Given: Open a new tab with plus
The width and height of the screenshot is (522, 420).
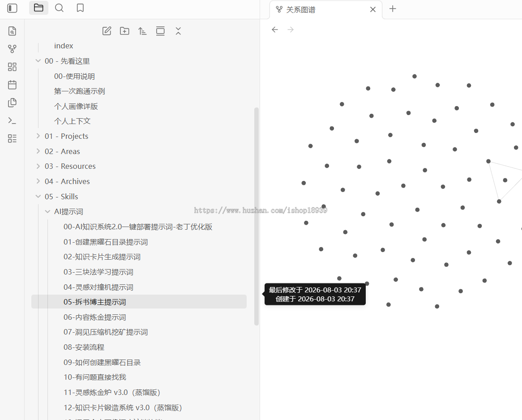Looking at the screenshot, I should (x=393, y=9).
